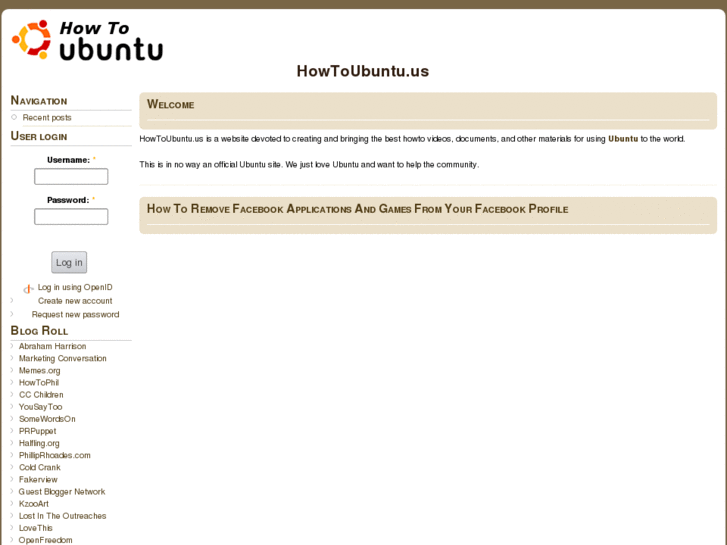Visit OpenFreedom blog link
Image resolution: width=727 pixels, height=545 pixels.
(45, 540)
